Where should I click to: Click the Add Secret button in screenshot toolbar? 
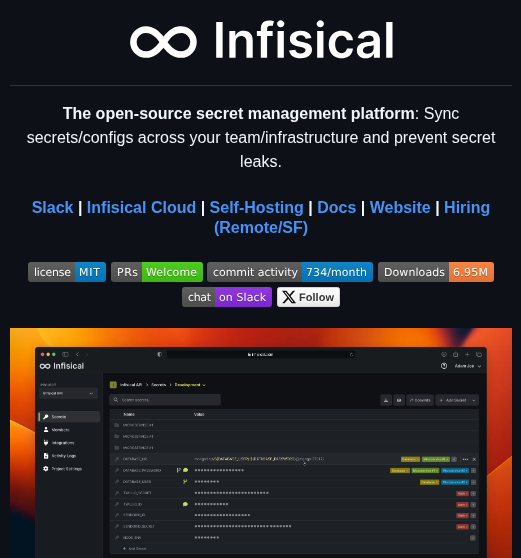[452, 400]
